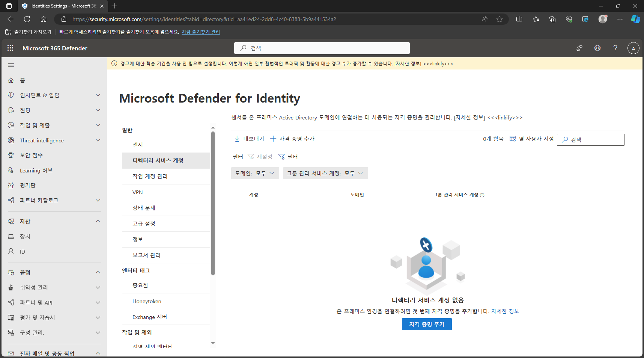Open 그룹 관리 서비스 계정: 모두 dropdown

tap(325, 173)
